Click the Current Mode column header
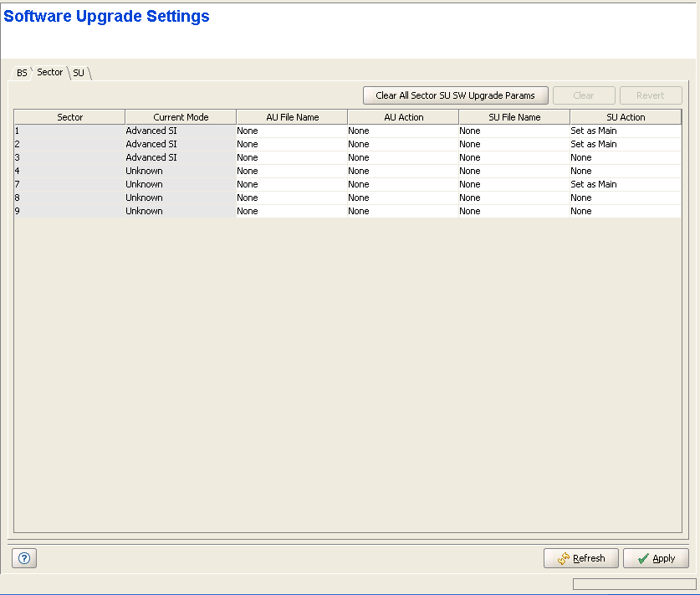The width and height of the screenshot is (700, 595). point(181,117)
